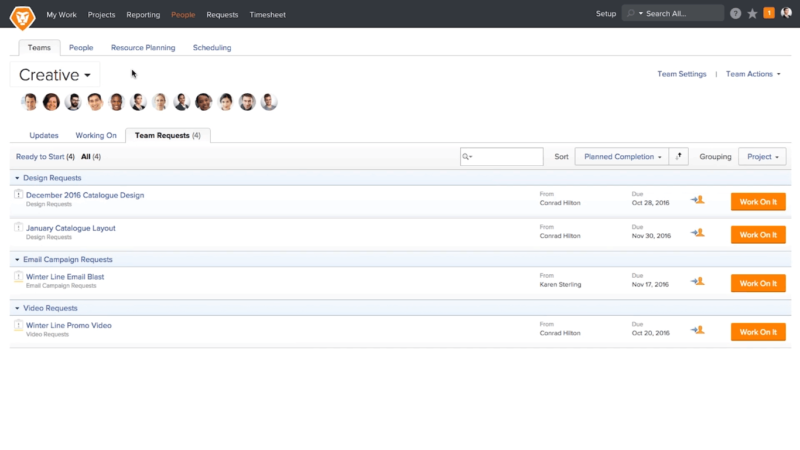Open the help question mark icon
The width and height of the screenshot is (800, 450).
pyautogui.click(x=736, y=14)
